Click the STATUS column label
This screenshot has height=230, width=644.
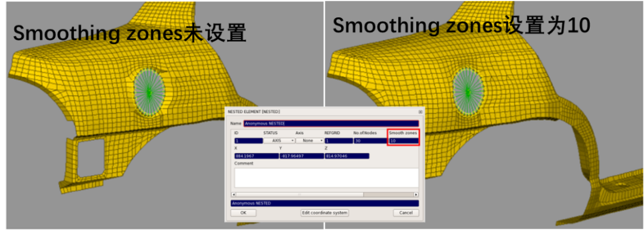(270, 133)
